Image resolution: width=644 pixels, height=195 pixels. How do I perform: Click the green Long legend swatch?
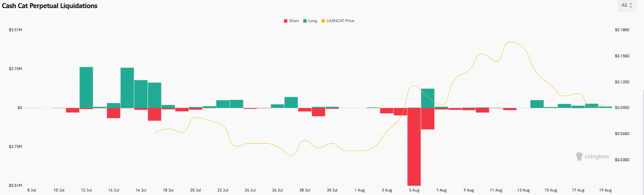pyautogui.click(x=305, y=21)
